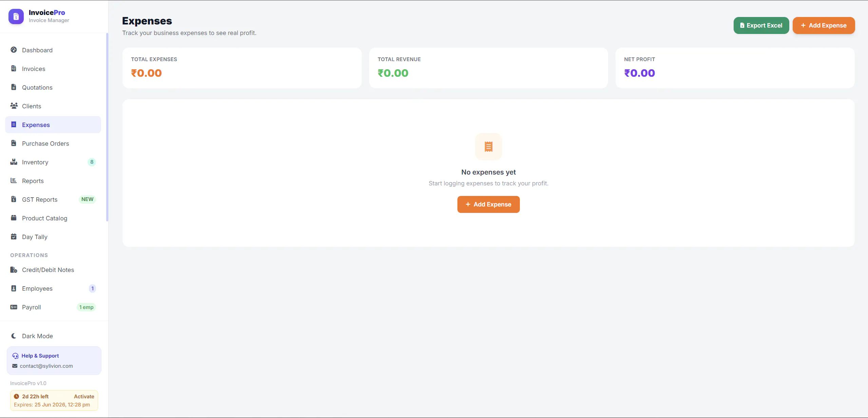This screenshot has height=418, width=868.
Task: Click the trial clock icon
Action: (16, 396)
